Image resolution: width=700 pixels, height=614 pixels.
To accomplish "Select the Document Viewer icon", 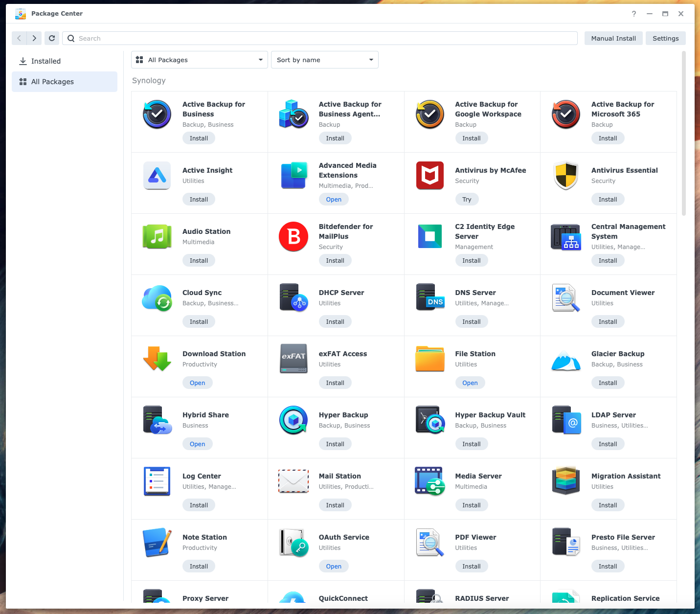I will tap(566, 297).
